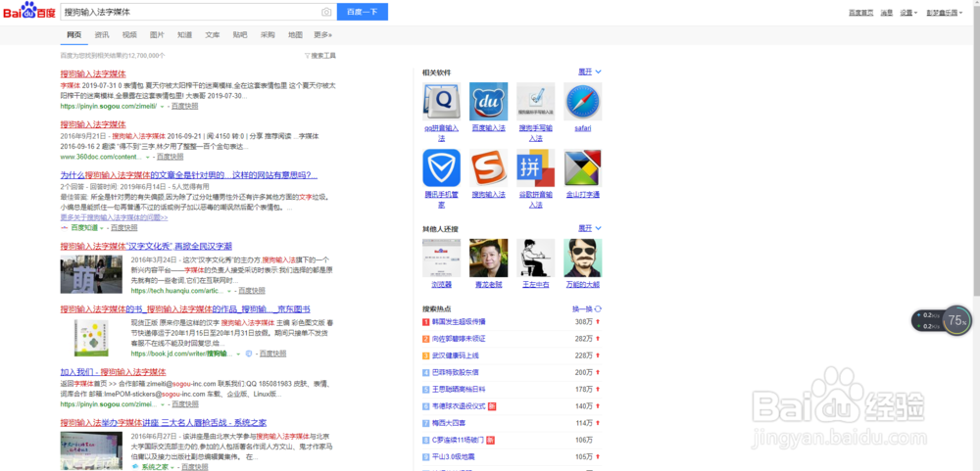The width and height of the screenshot is (980, 471).
Task: Open the 谷歌拼音输入法 icon
Action: 536,167
